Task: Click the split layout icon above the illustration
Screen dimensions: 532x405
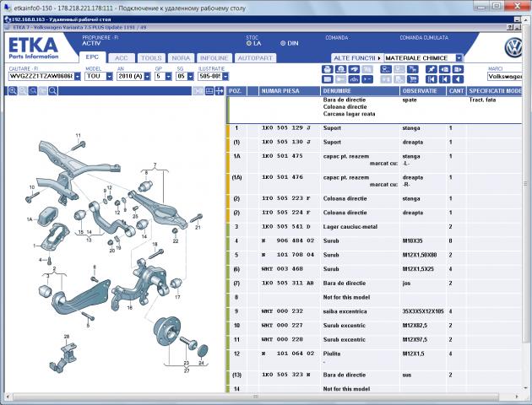Action: point(209,91)
